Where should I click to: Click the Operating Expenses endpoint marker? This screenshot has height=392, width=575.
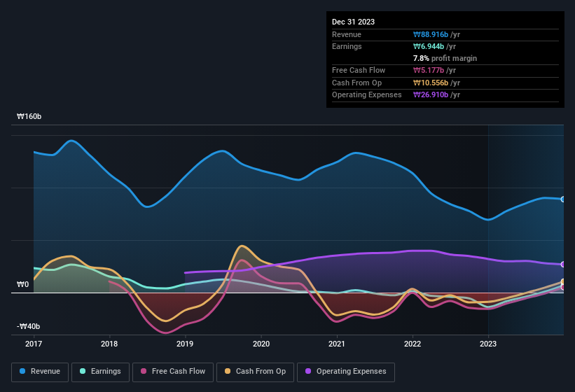pyautogui.click(x=563, y=265)
